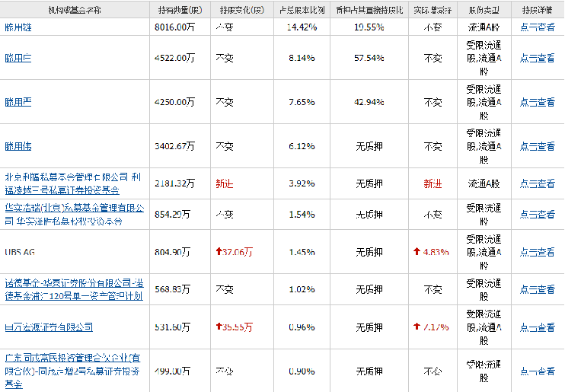Image resolution: width=565 pixels, height=392 pixels.
Task: View holding details for UBS AG
Action: [x=537, y=252]
